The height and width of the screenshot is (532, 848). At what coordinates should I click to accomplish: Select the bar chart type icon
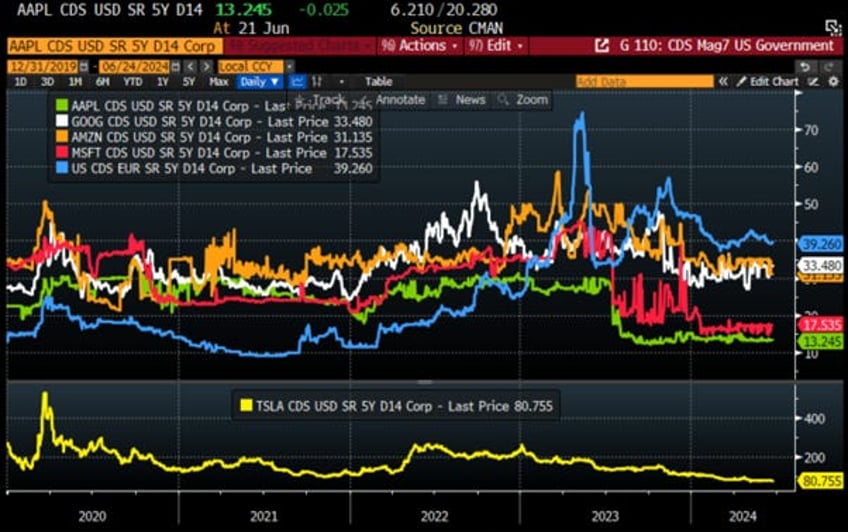click(317, 82)
